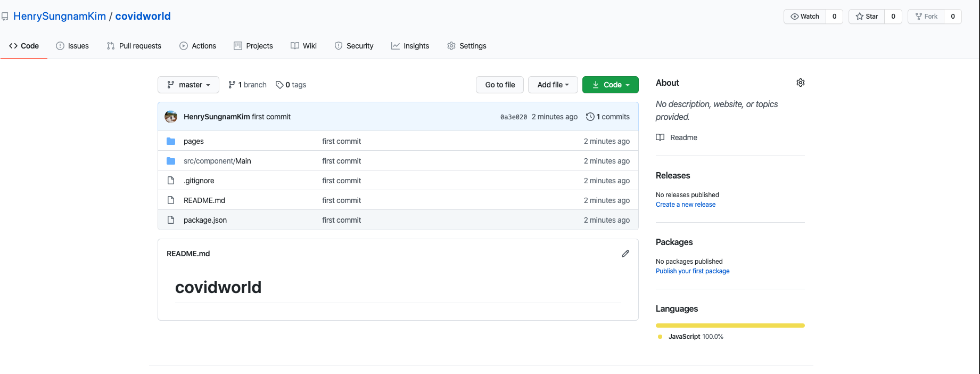Click the Releases heading

pyautogui.click(x=673, y=175)
